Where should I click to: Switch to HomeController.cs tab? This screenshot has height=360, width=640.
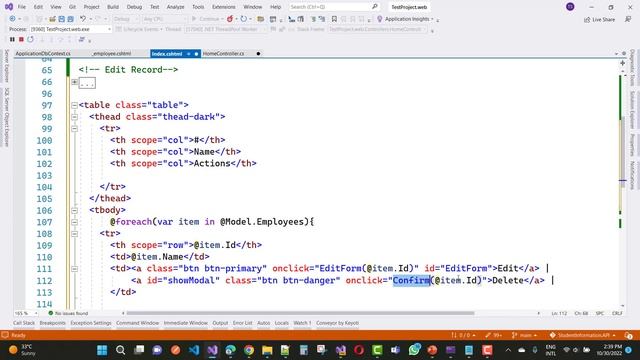223,53
